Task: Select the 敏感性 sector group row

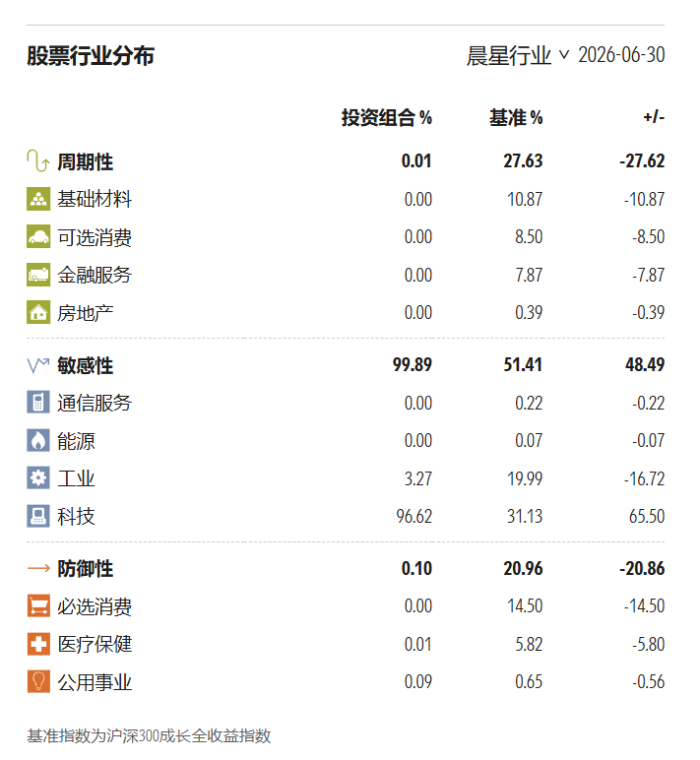Action: 346,365
